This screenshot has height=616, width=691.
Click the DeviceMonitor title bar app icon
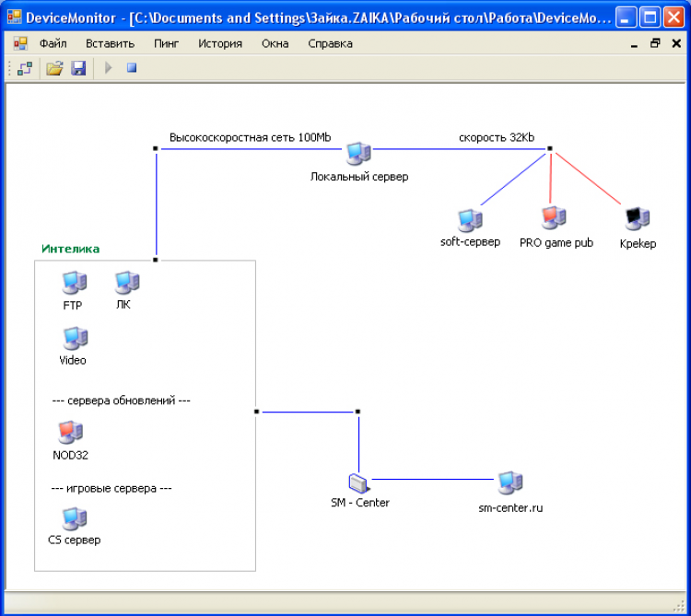(x=15, y=17)
